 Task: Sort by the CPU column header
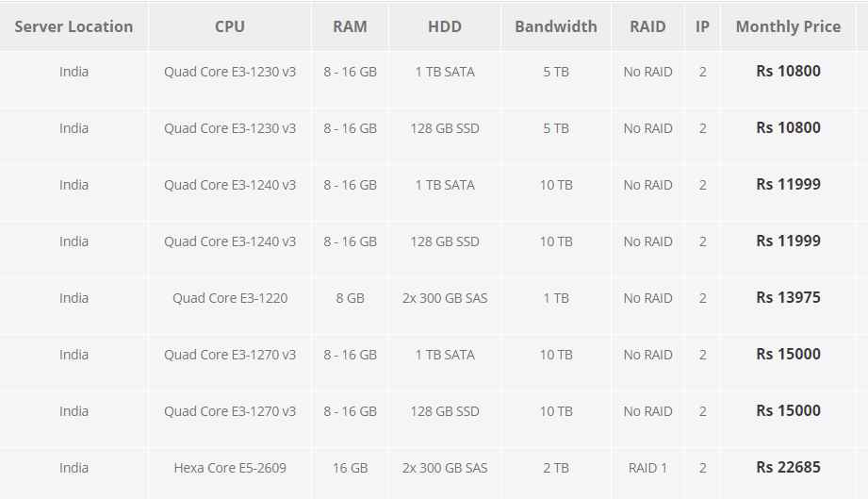(x=230, y=26)
